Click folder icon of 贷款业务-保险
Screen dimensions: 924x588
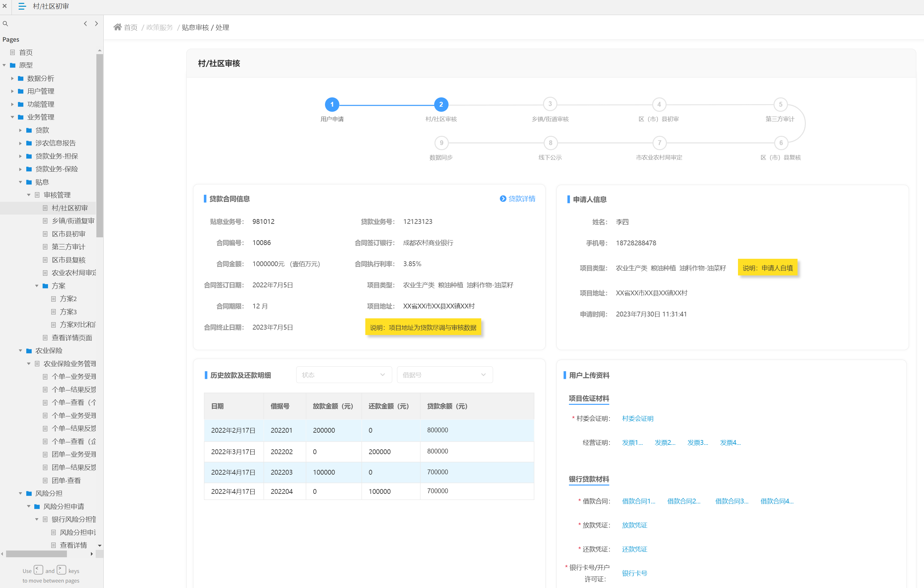[29, 169]
